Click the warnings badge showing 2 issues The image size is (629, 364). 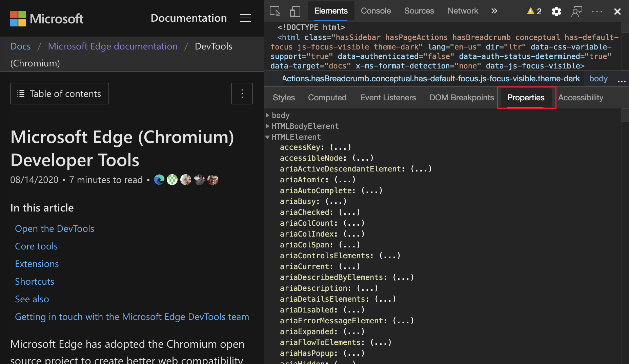pos(534,11)
